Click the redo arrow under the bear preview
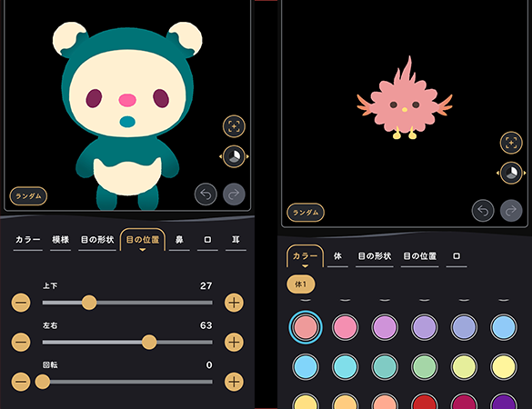532x409 pixels. pyautogui.click(x=234, y=195)
